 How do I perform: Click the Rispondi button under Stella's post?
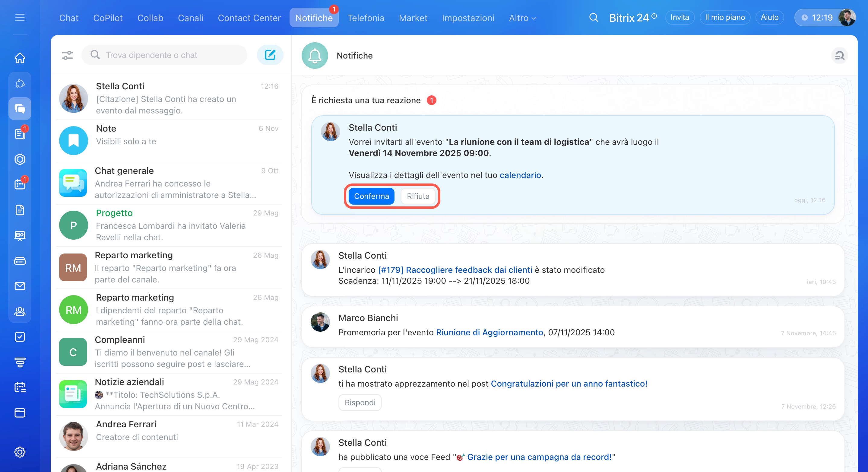[360, 403]
